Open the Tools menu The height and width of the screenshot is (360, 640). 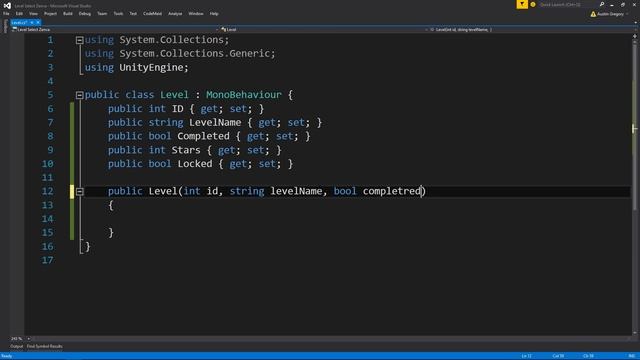point(118,13)
